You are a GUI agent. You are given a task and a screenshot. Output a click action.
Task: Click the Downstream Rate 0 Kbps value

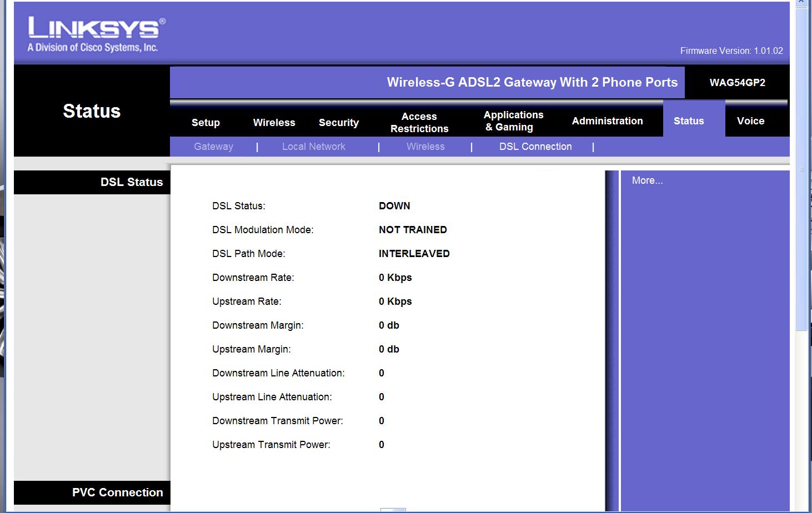[x=395, y=278]
